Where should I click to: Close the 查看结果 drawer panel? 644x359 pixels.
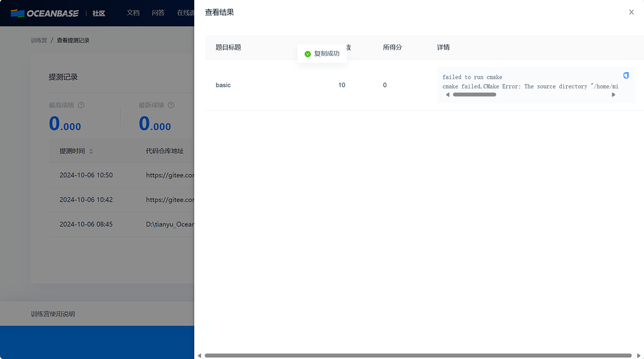coord(632,12)
